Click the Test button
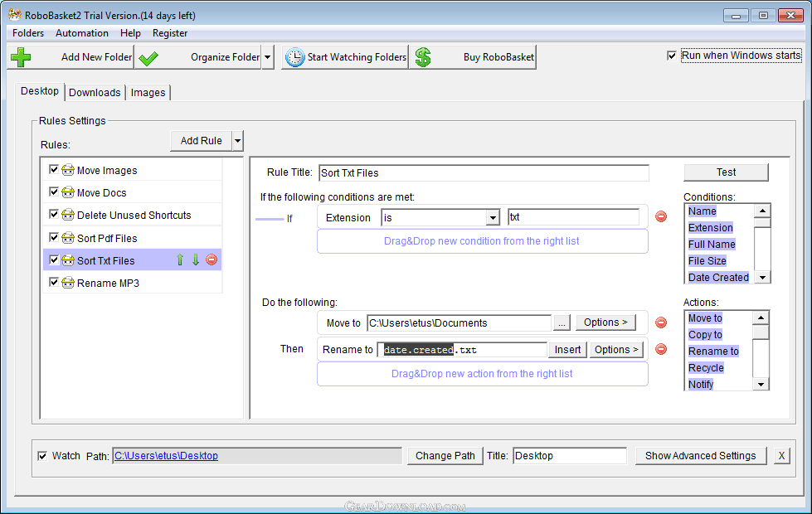This screenshot has width=812, height=514. click(x=726, y=172)
